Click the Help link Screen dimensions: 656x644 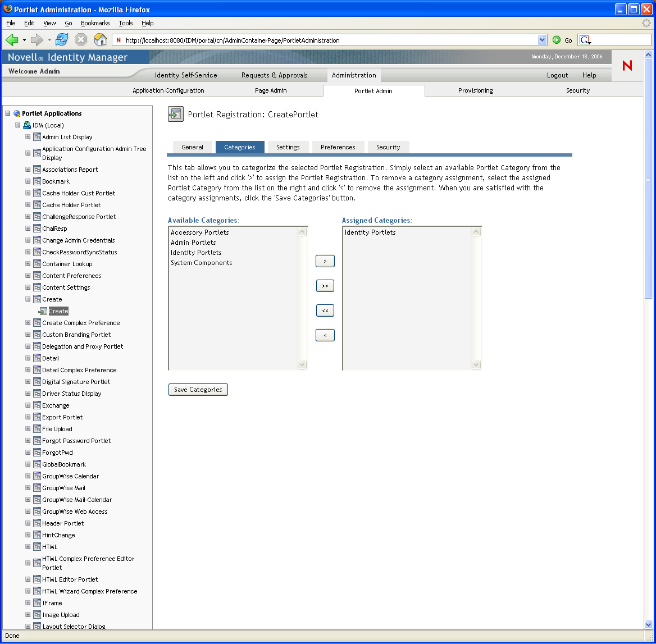pyautogui.click(x=589, y=75)
